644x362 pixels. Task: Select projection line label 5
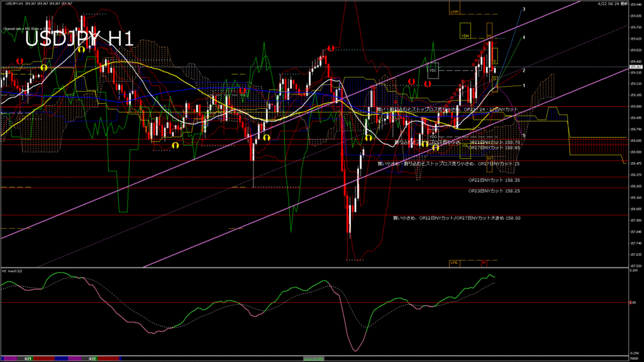point(524,135)
